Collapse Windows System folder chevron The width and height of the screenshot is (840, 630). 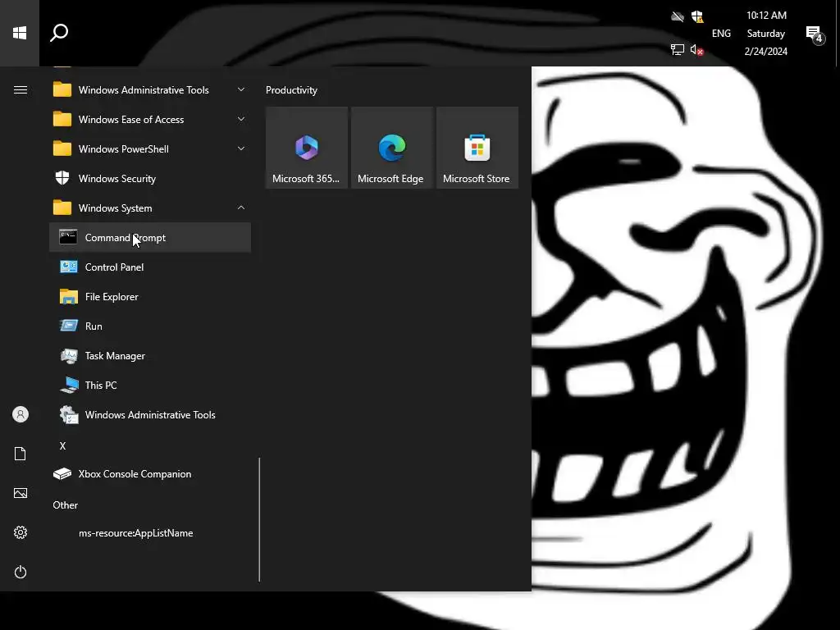click(241, 208)
